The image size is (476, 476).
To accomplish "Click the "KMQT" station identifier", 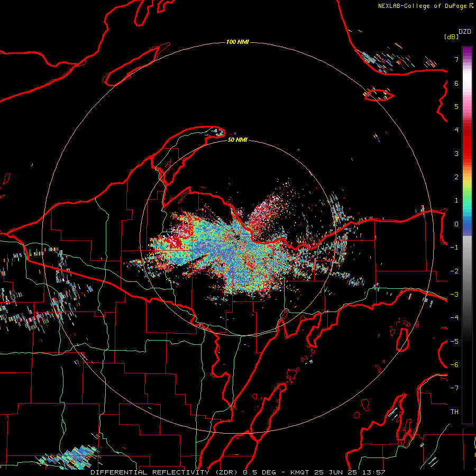I will (300, 472).
